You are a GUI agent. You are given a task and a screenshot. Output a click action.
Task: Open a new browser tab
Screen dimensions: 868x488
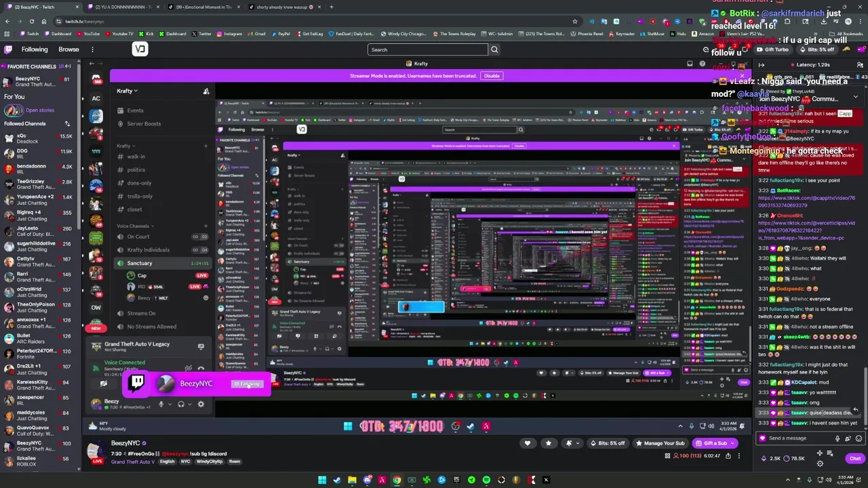tap(331, 7)
